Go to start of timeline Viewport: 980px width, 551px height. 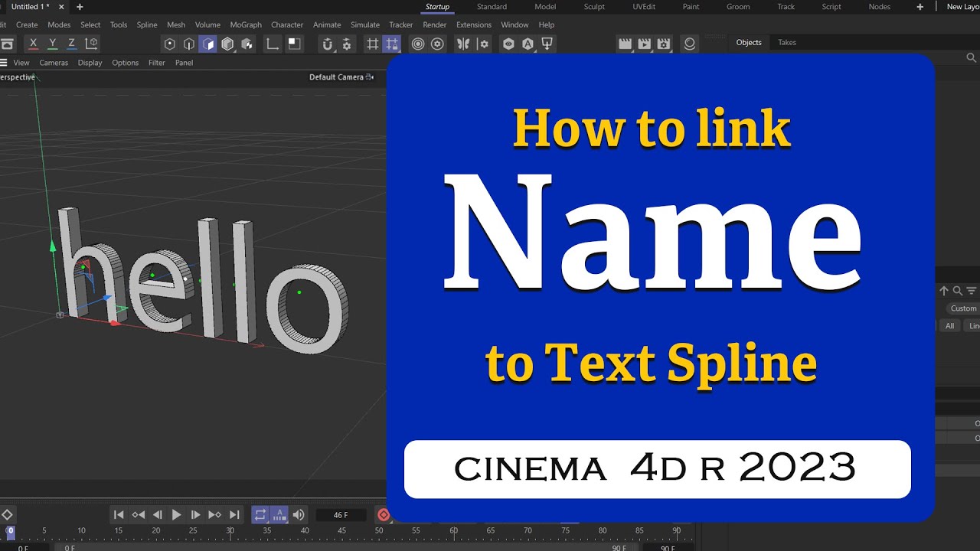click(119, 515)
